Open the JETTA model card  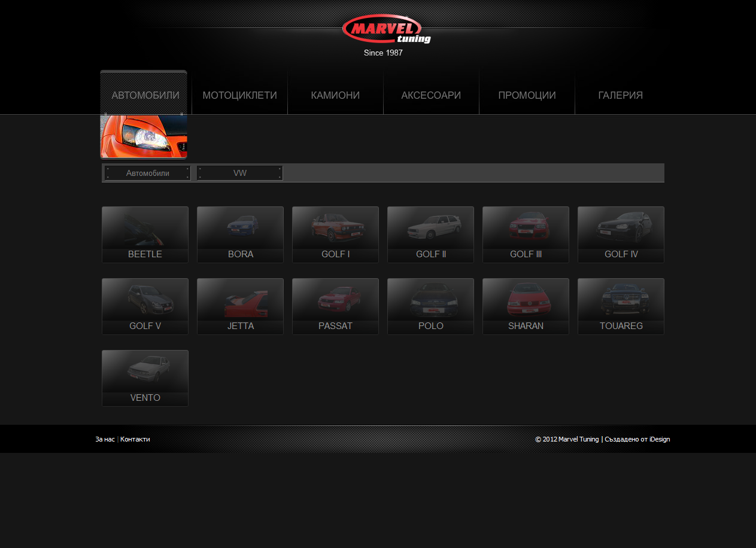240,306
